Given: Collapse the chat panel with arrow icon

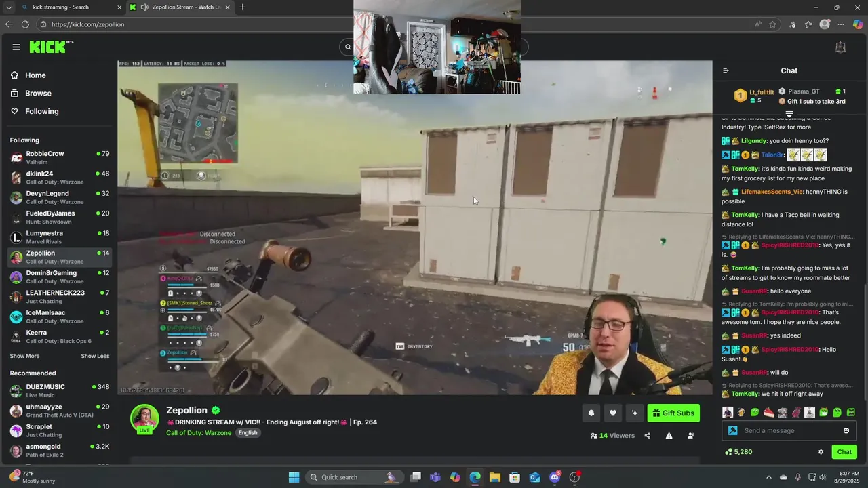Looking at the screenshot, I should pyautogui.click(x=726, y=70).
